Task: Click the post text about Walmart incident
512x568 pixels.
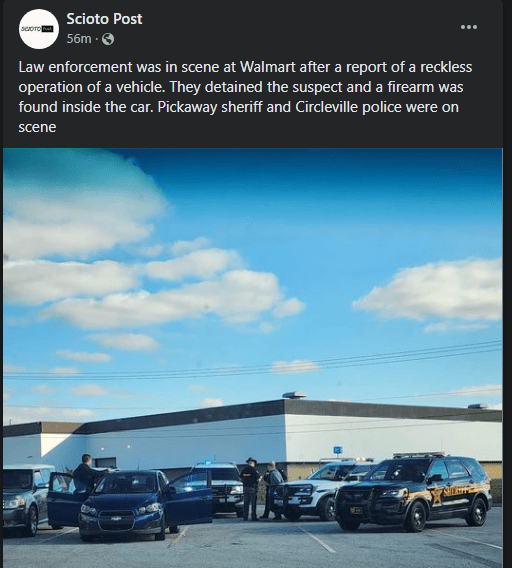Action: tap(246, 97)
